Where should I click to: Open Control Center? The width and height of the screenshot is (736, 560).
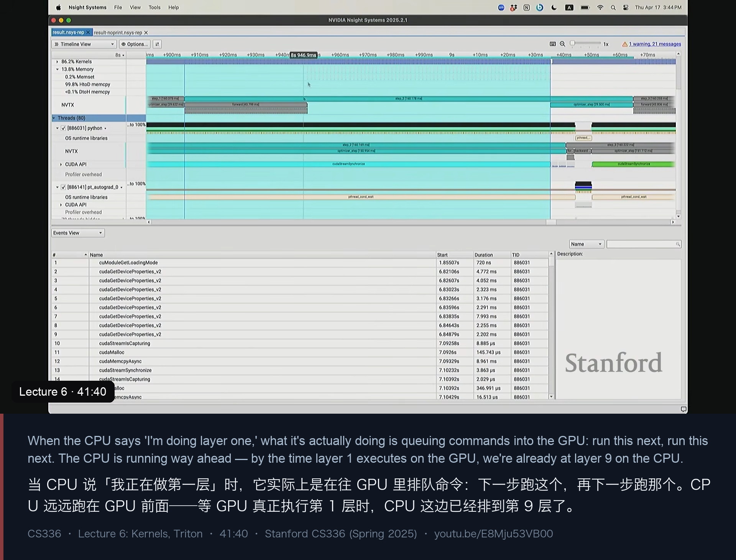pos(626,7)
